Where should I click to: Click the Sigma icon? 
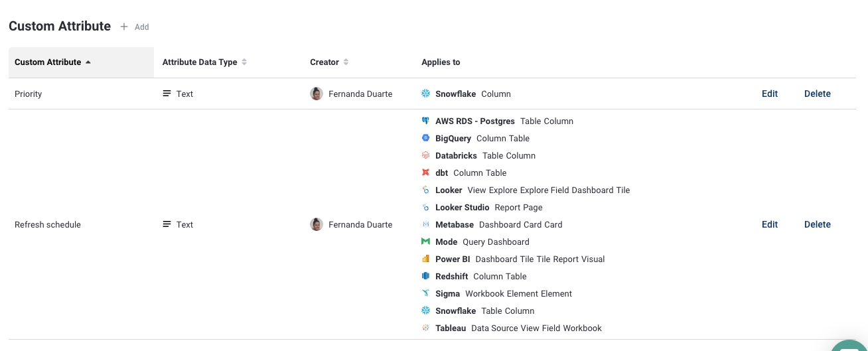tap(426, 293)
